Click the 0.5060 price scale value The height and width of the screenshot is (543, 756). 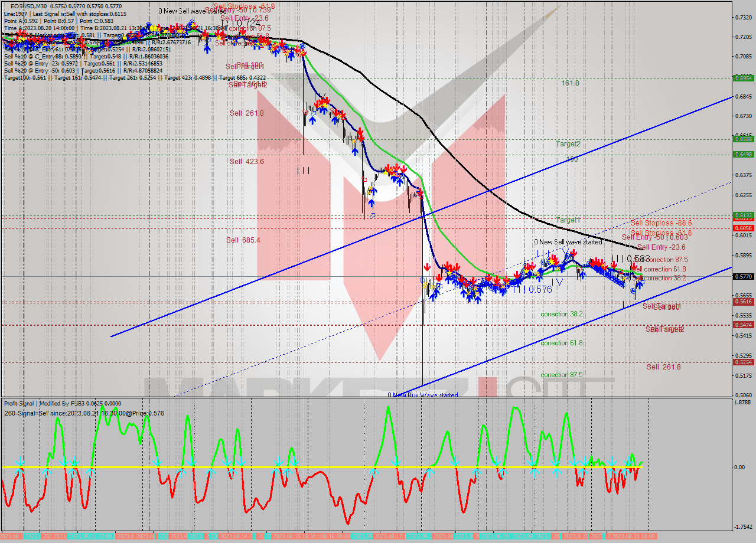pyautogui.click(x=742, y=395)
